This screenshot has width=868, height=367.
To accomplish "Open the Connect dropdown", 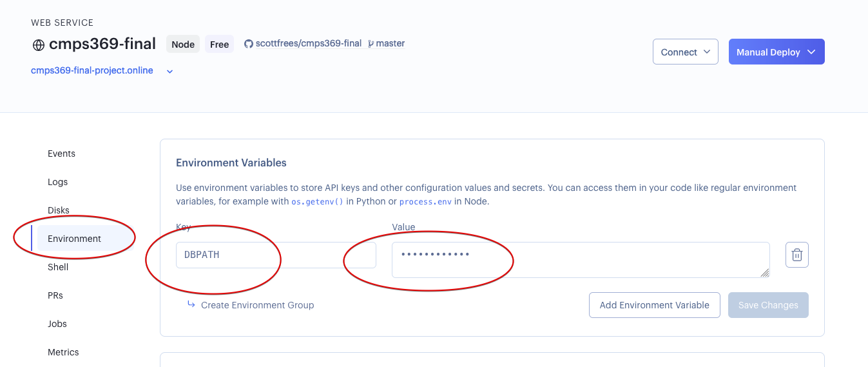I will [685, 52].
